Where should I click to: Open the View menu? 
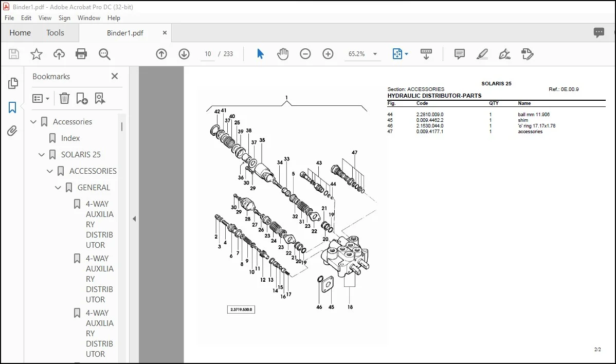point(45,17)
